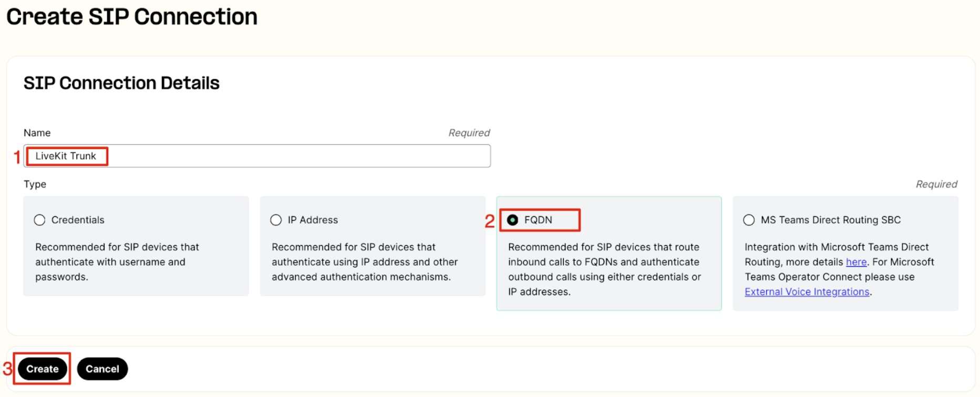Viewport: 980px width, 397px height.
Task: Select the Credentials radio button
Action: pyautogui.click(x=40, y=220)
